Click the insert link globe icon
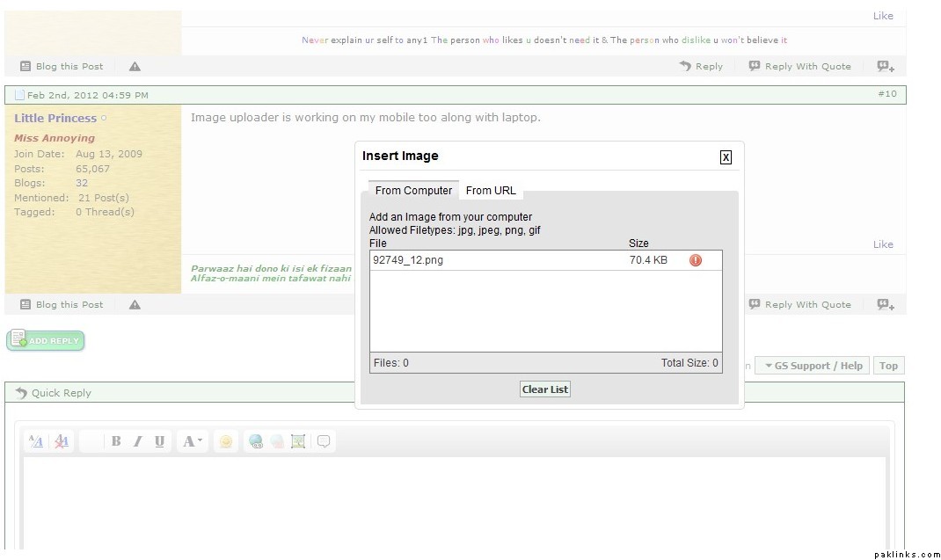 tap(256, 441)
